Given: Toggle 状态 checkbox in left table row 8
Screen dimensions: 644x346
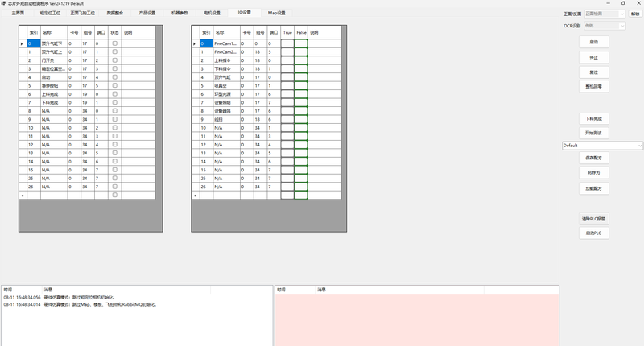Looking at the screenshot, I should (114, 111).
